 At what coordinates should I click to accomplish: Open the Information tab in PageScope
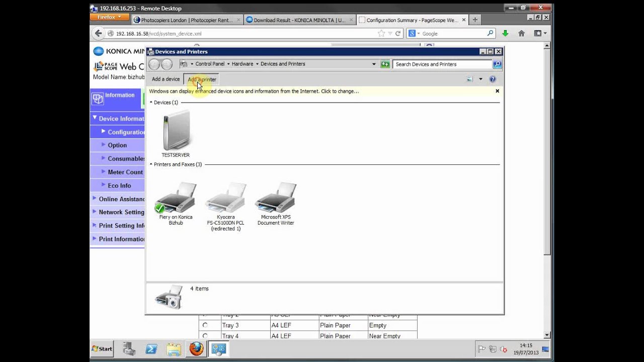[x=115, y=99]
